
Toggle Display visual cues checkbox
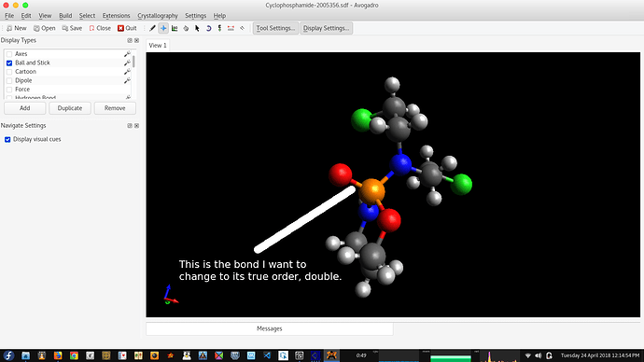coord(7,140)
